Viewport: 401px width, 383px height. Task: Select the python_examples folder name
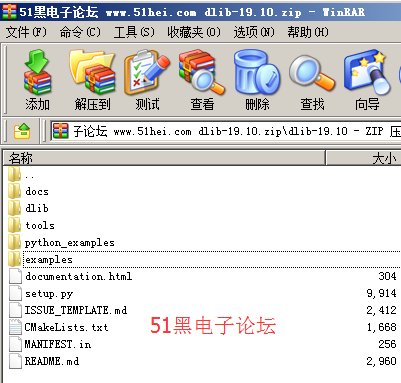click(70, 243)
